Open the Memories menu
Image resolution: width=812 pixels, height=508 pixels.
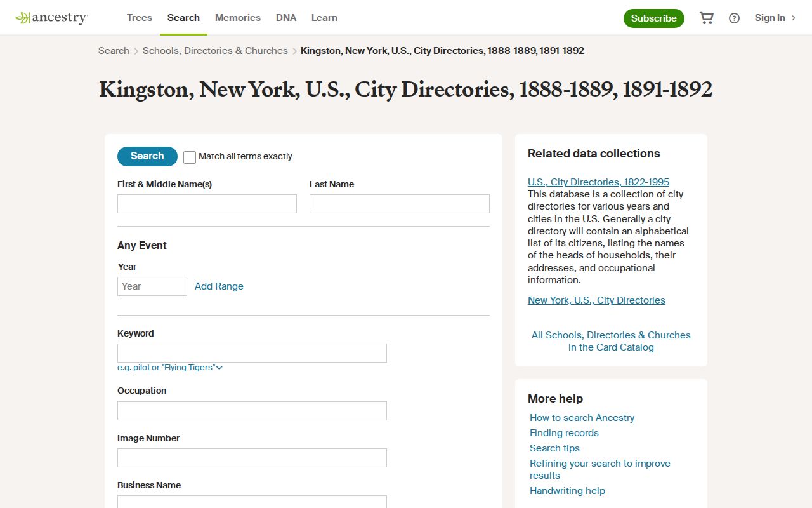tap(238, 18)
